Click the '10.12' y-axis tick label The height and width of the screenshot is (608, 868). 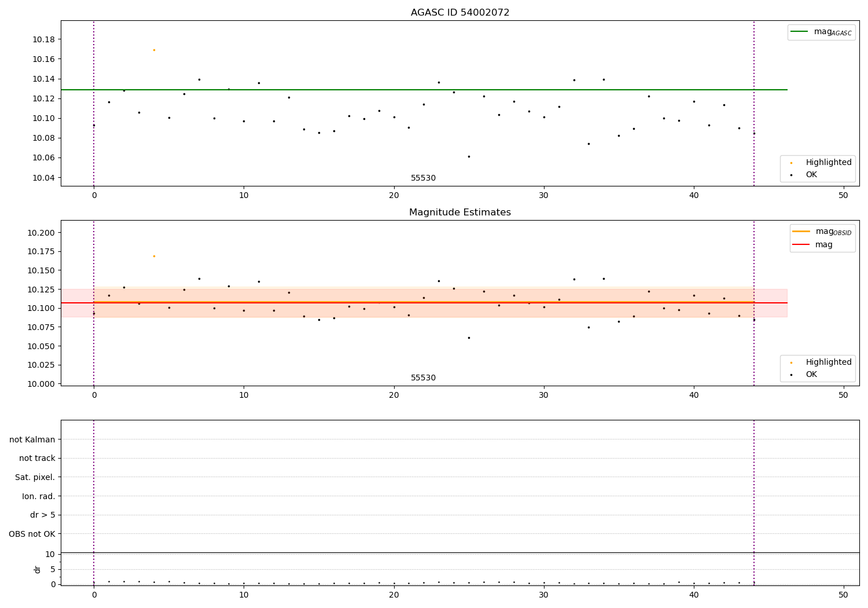[44, 99]
